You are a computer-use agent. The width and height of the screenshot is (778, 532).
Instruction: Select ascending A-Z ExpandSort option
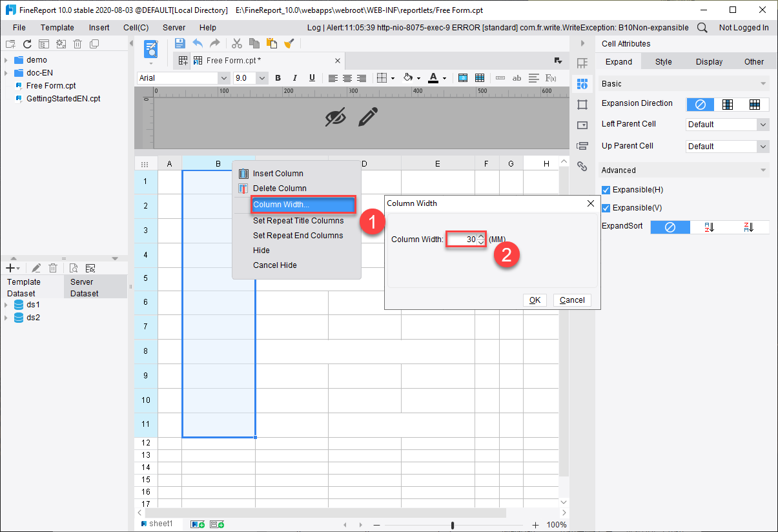coord(710,227)
